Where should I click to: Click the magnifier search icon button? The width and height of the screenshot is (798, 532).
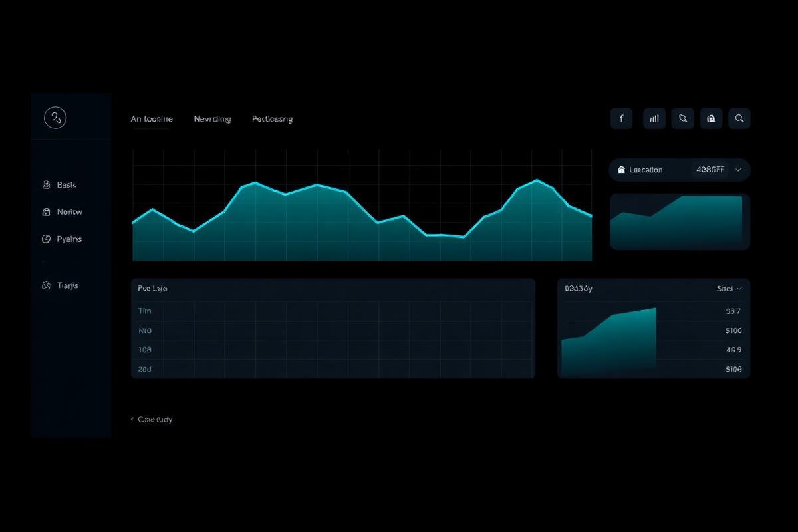click(739, 118)
